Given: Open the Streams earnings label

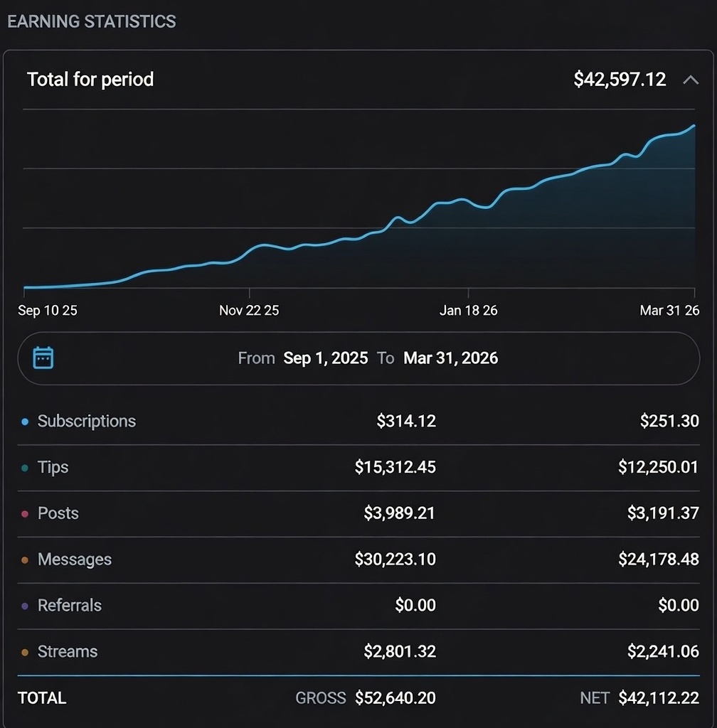Looking at the screenshot, I should 67,651.
